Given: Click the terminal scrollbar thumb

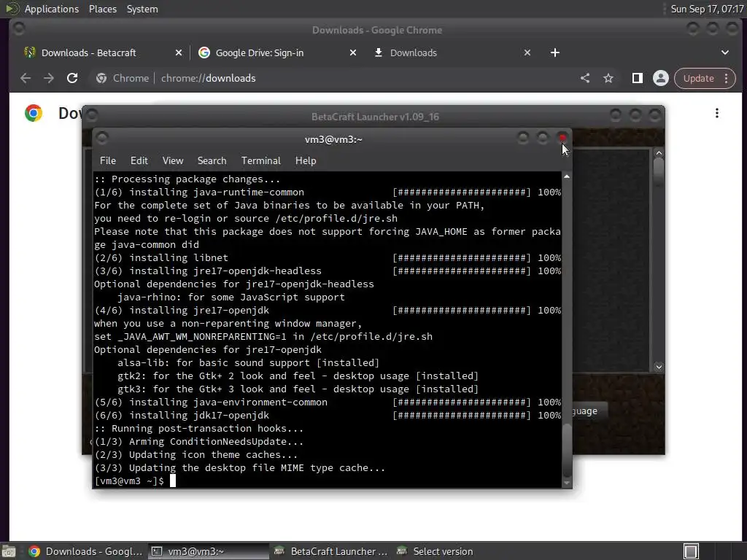Looking at the screenshot, I should pyautogui.click(x=567, y=449).
